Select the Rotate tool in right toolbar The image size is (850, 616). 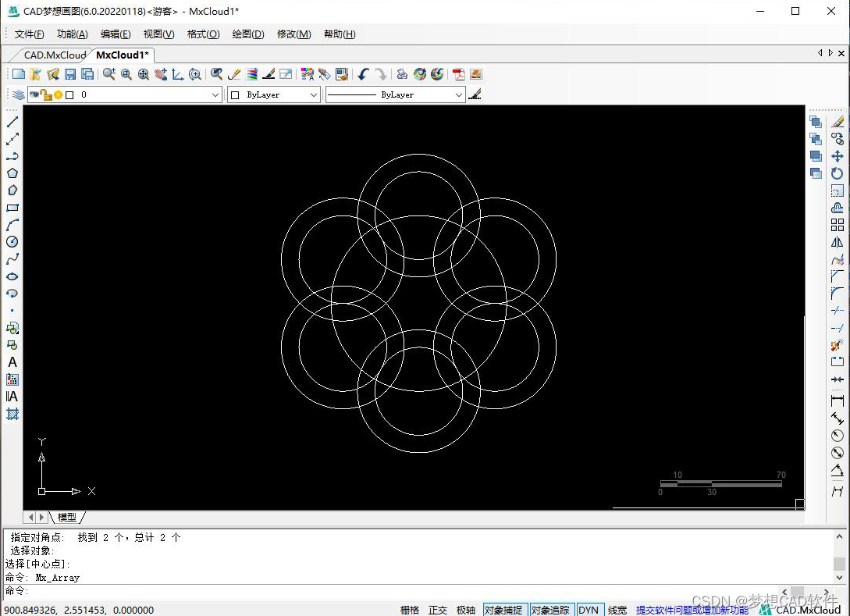point(838,173)
